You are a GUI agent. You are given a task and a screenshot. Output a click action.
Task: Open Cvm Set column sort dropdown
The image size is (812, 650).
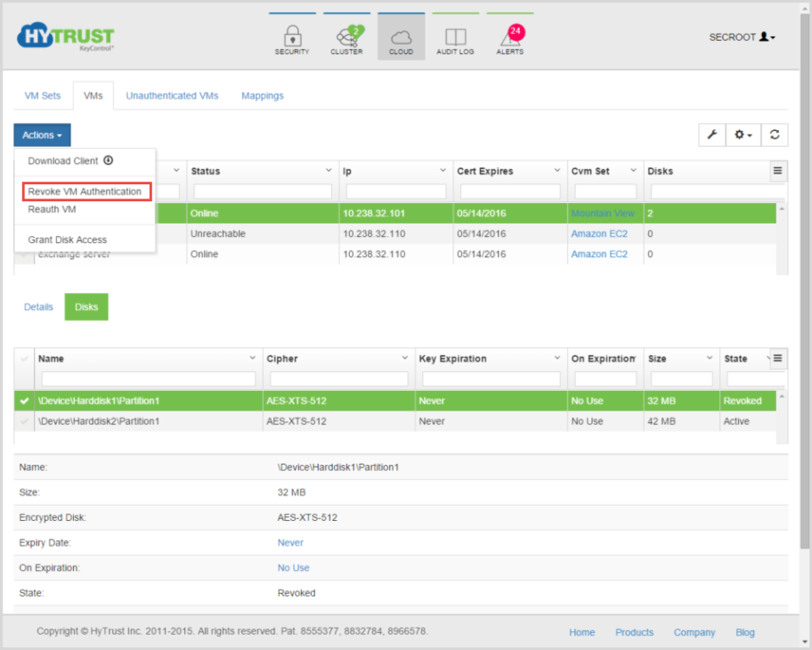633,170
